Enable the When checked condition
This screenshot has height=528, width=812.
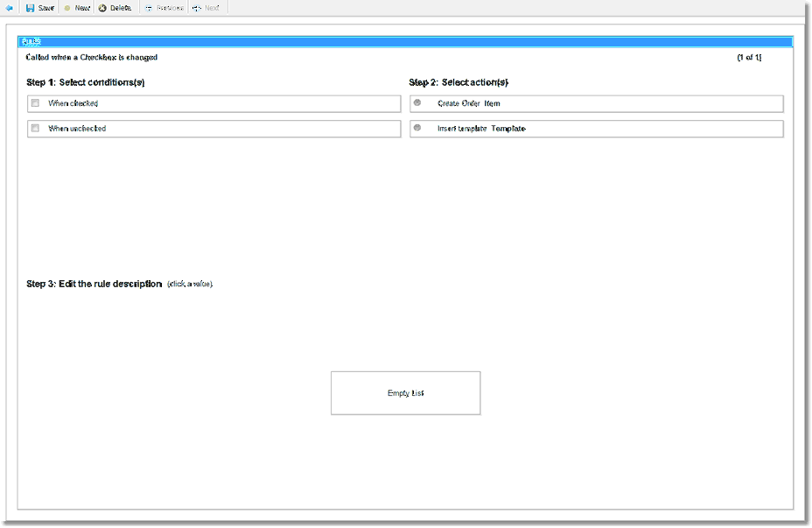coord(35,103)
